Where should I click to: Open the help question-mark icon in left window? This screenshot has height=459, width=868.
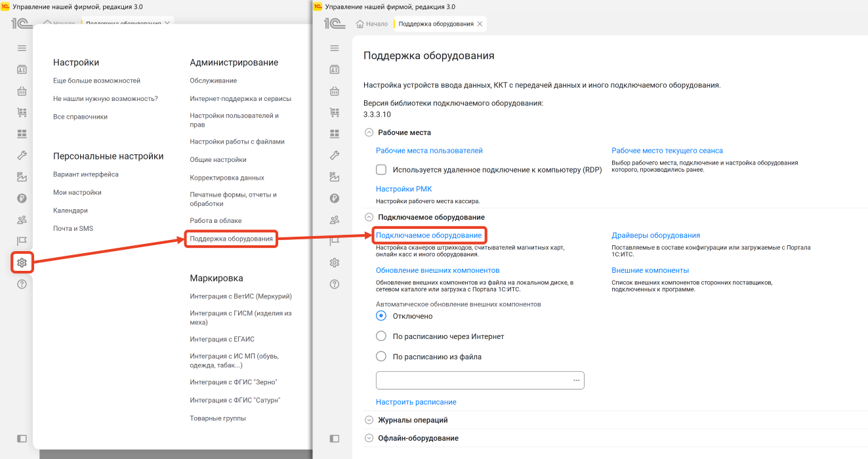pos(22,284)
